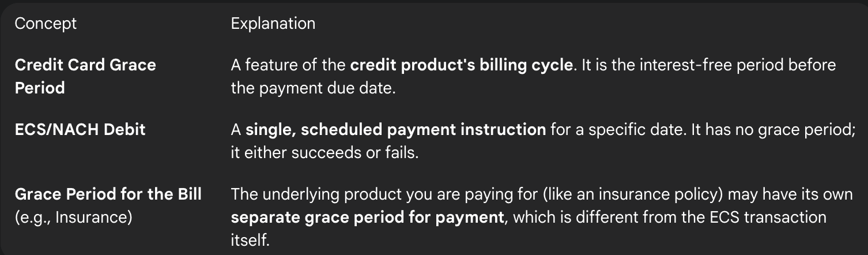Click the Concept column header

point(46,24)
